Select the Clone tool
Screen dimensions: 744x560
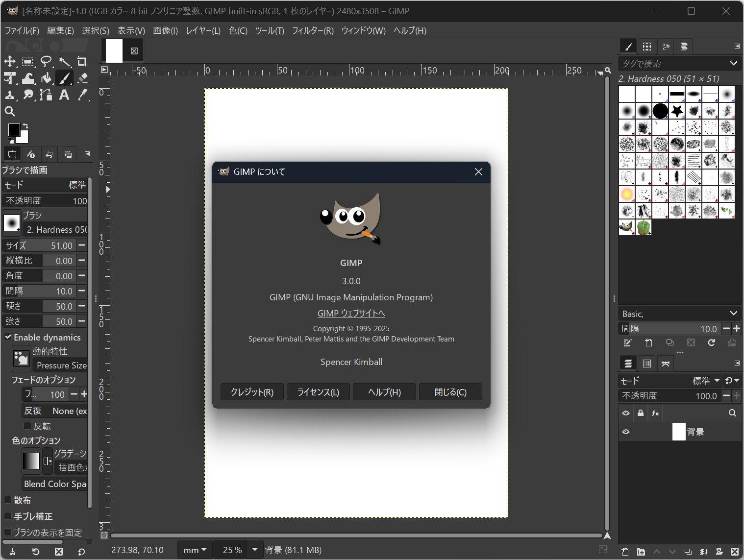coord(10,95)
